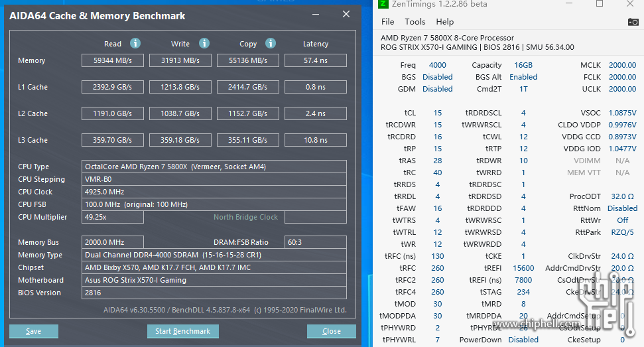644x347 pixels.
Task: Click the empty North Bridge Clock field
Action: tap(316, 217)
